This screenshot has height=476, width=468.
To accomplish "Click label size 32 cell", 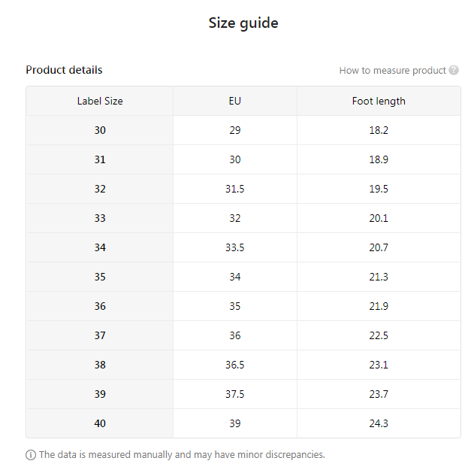I will click(x=100, y=189).
